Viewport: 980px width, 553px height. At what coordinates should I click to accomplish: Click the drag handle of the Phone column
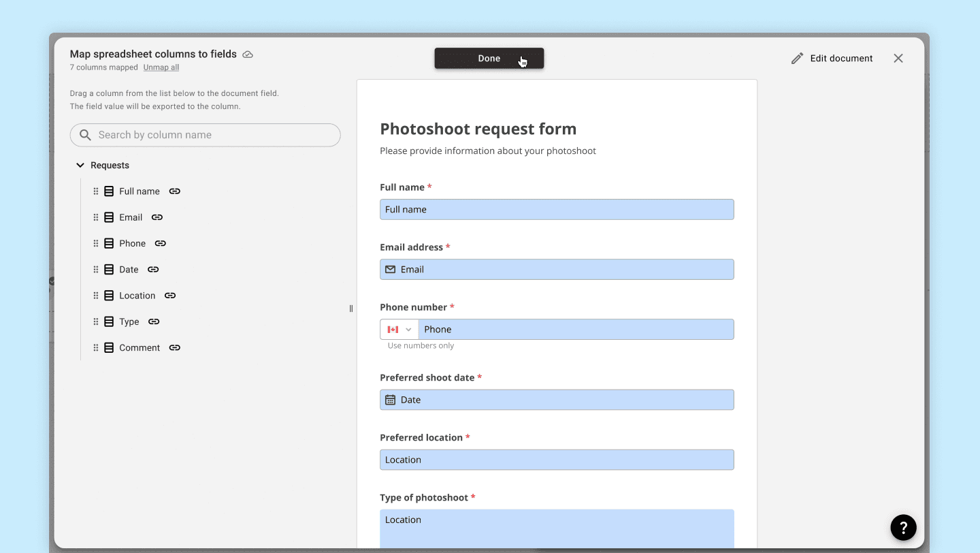pos(96,243)
